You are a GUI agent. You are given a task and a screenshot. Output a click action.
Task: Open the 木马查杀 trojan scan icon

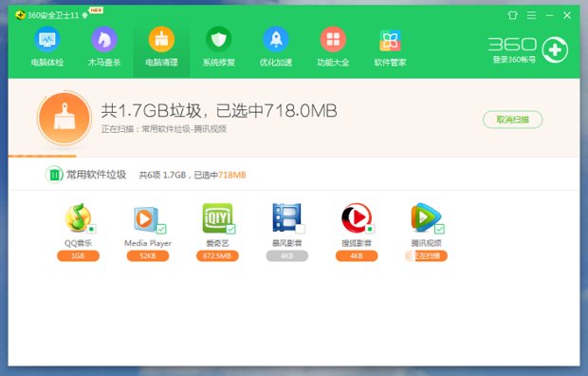pyautogui.click(x=104, y=40)
